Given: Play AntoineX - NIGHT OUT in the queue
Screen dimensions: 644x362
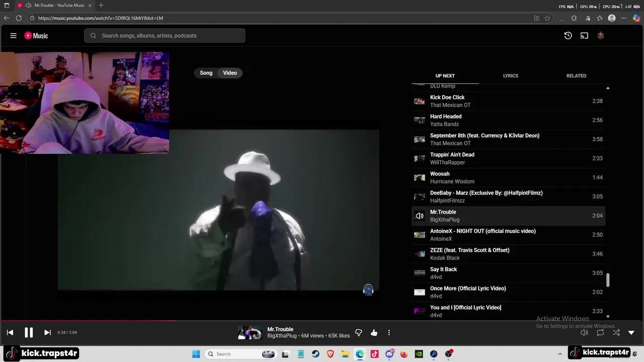Looking at the screenshot, I should pos(508,235).
